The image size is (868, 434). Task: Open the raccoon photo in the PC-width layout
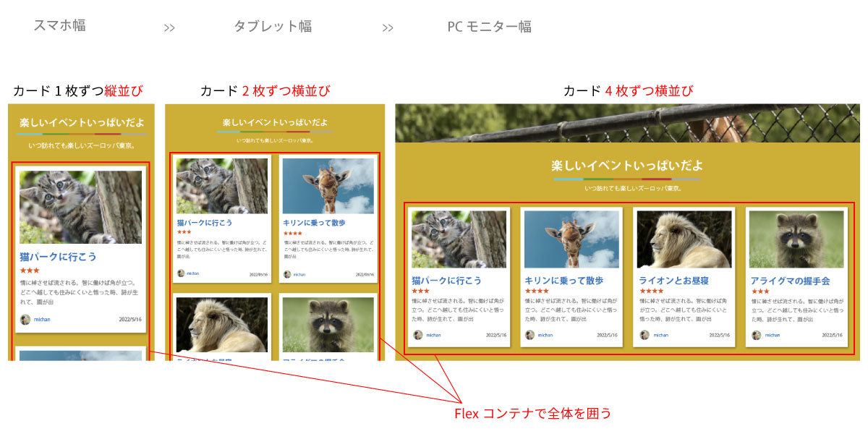(x=796, y=239)
